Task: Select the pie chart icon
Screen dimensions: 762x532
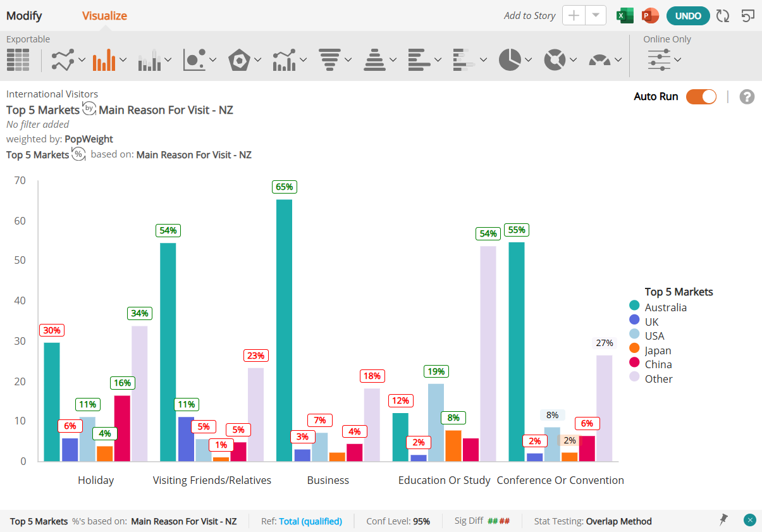Action: click(x=510, y=59)
